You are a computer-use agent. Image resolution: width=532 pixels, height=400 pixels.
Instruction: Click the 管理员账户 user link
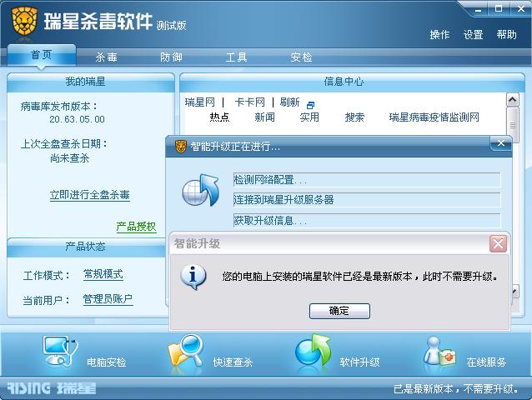pyautogui.click(x=108, y=299)
